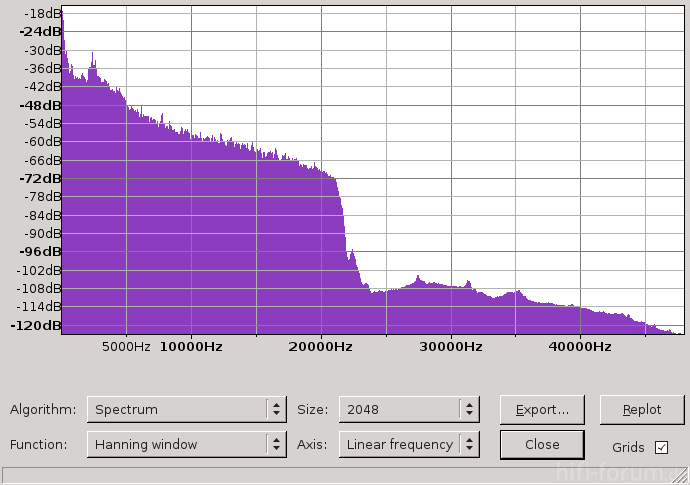Click the Export... button
The width and height of the screenshot is (690, 485).
[x=542, y=410]
